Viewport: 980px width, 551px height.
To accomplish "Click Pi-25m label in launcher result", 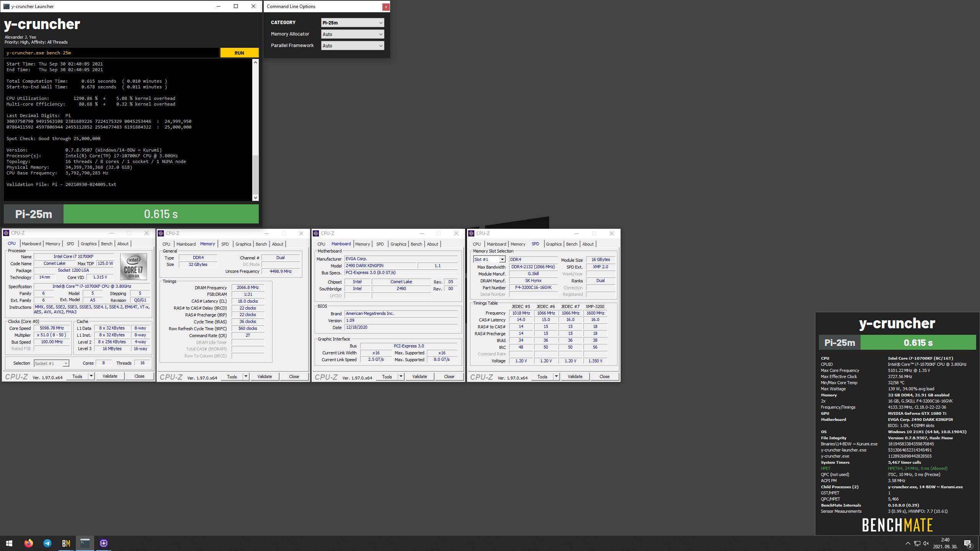I will (x=34, y=214).
